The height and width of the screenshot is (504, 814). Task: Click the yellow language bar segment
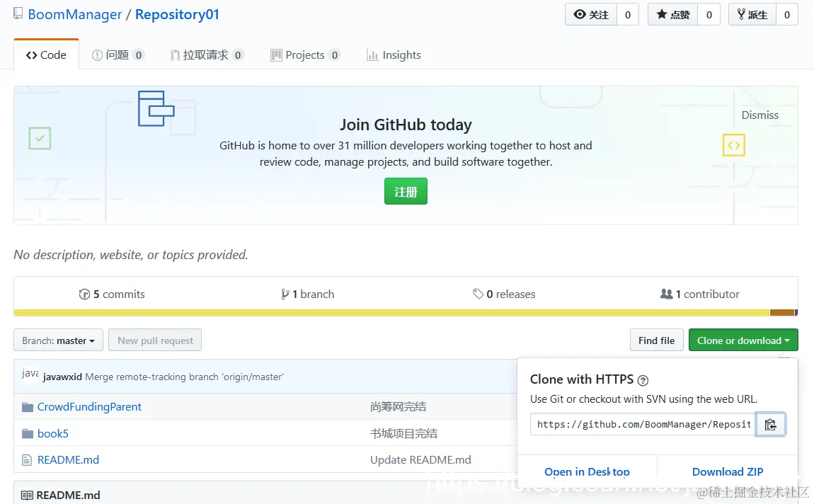point(391,312)
